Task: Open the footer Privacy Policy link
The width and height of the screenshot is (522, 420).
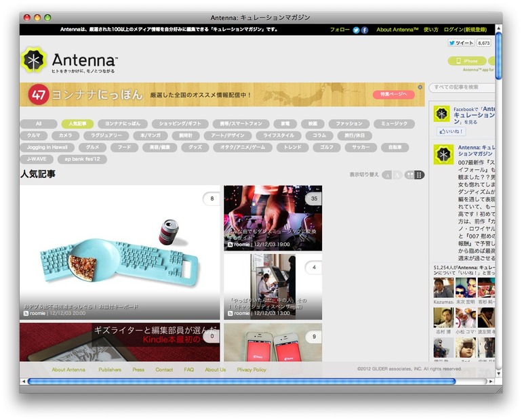Action: 252,369
